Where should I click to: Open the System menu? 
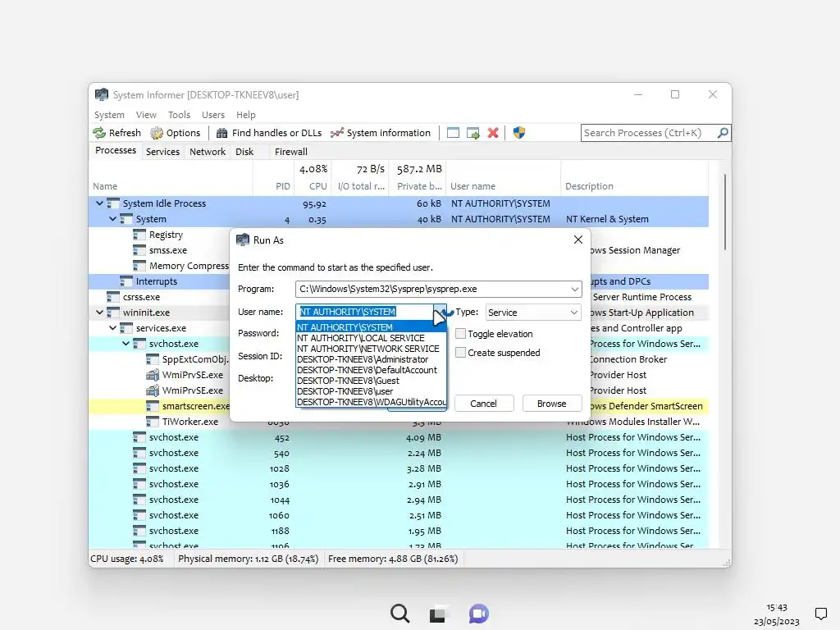(109, 115)
